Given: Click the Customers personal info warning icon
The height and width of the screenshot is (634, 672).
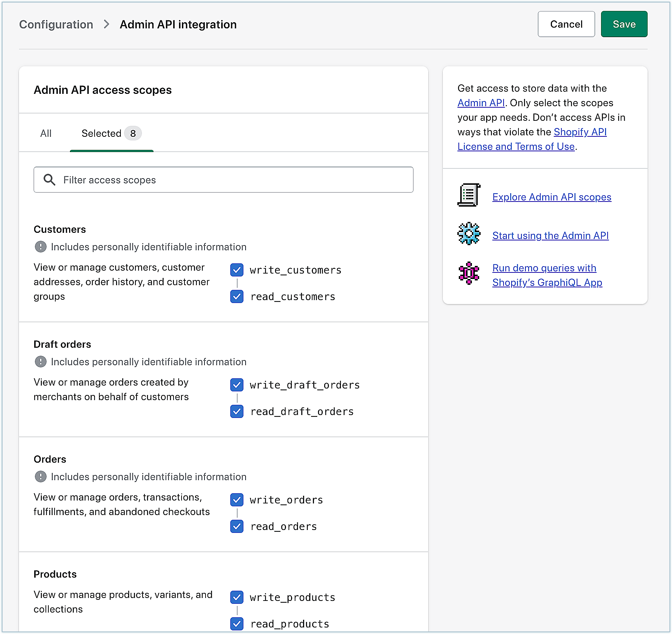Looking at the screenshot, I should [40, 247].
